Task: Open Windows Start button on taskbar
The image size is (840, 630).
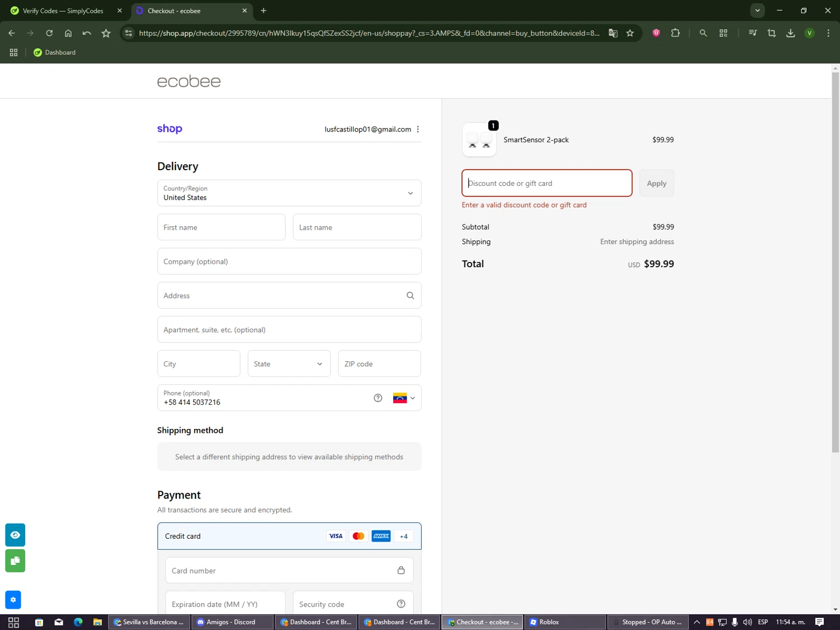Action: (13, 622)
